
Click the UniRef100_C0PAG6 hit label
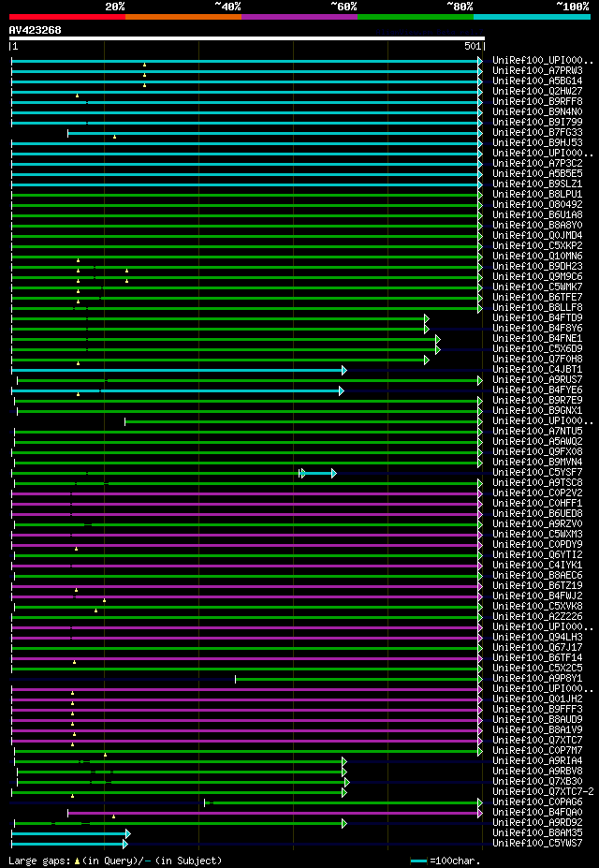537,802
